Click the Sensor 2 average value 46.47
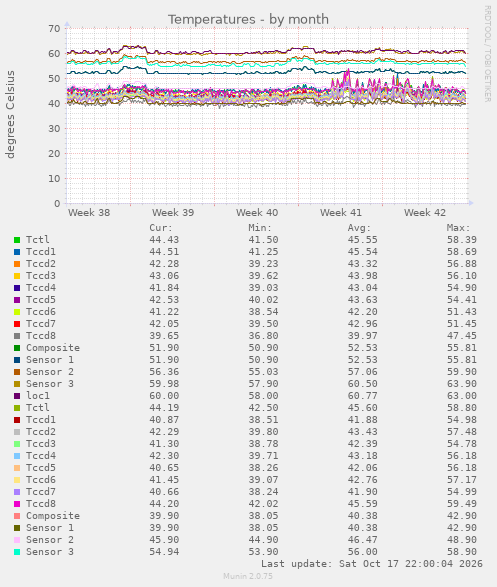 pyautogui.click(x=363, y=540)
